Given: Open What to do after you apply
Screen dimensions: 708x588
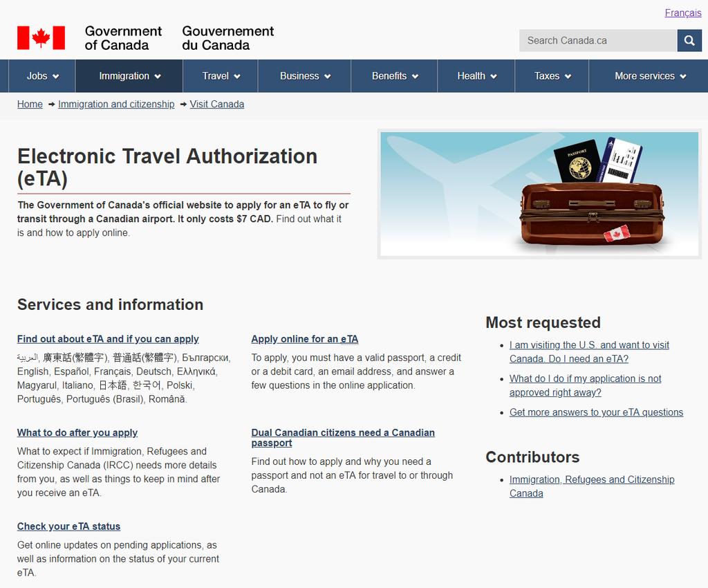Looking at the screenshot, I should point(77,432).
